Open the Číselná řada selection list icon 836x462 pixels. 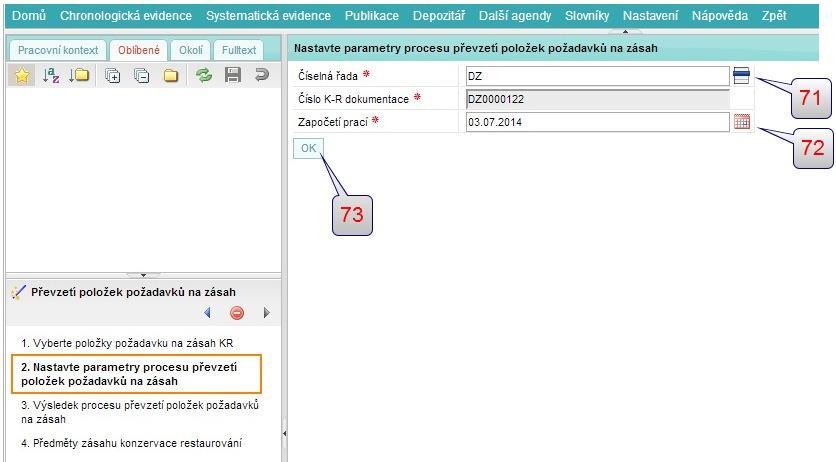pos(741,76)
